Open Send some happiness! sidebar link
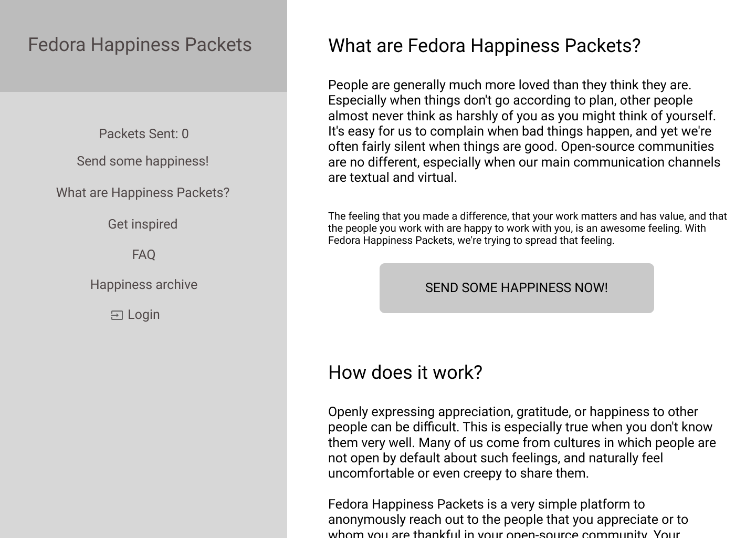 coord(143,161)
